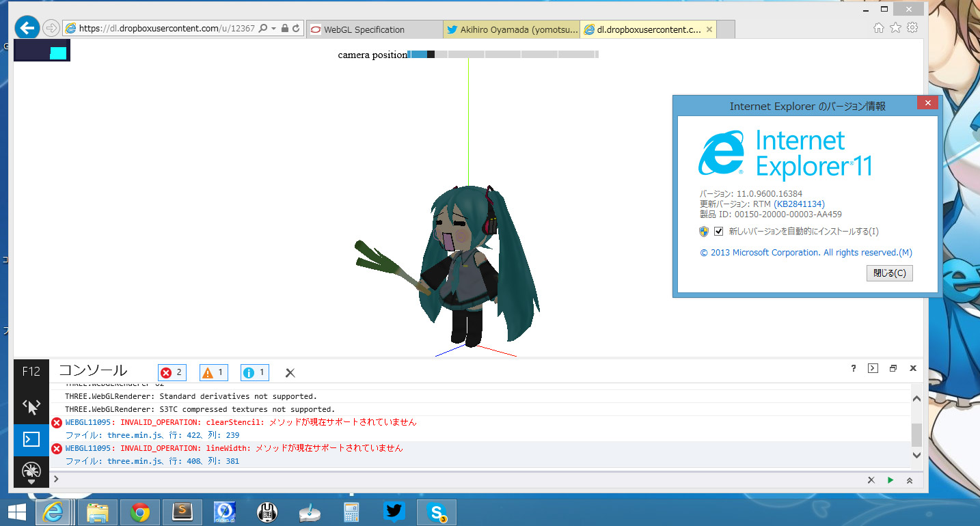Switch to the WebGL Specification tab
Viewport: 980px width, 526px height.
coord(374,29)
